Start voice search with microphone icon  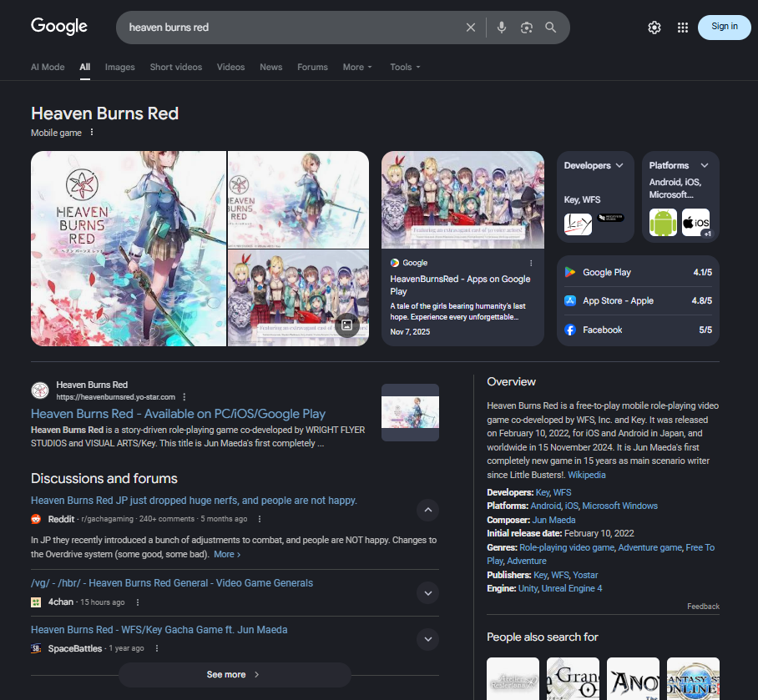pyautogui.click(x=502, y=28)
